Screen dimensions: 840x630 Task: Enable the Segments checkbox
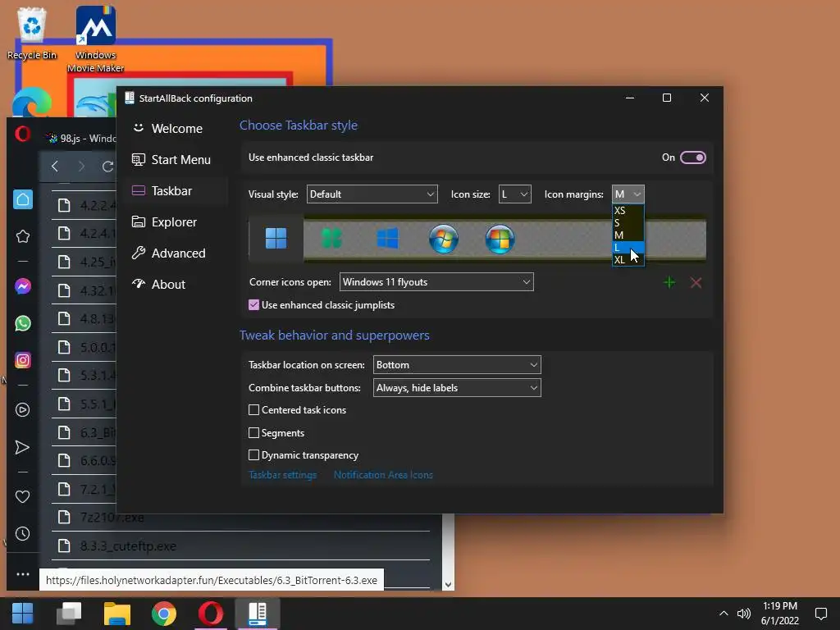(254, 433)
